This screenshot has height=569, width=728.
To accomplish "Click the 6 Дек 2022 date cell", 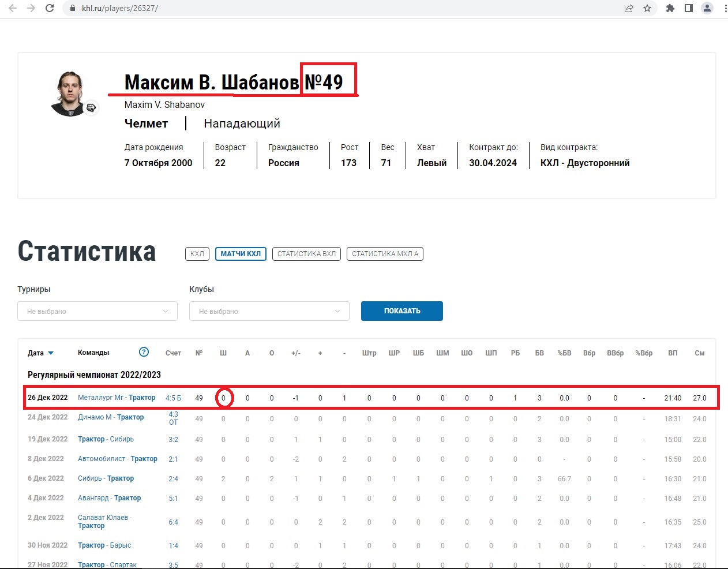I will 46,478.
